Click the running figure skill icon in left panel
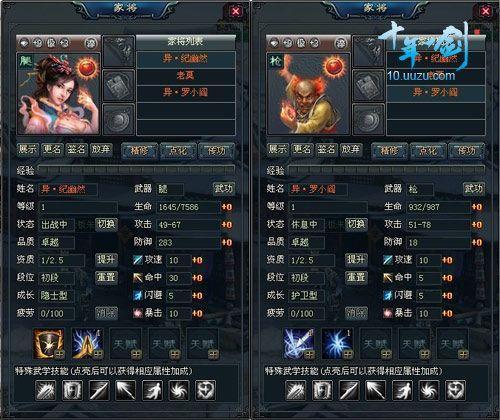 click(x=152, y=390)
